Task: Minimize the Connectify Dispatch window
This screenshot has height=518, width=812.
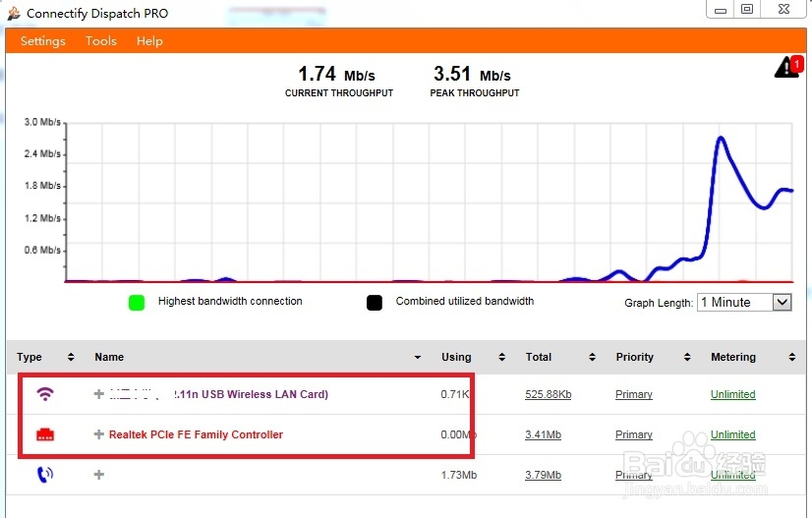Action: 721,10
